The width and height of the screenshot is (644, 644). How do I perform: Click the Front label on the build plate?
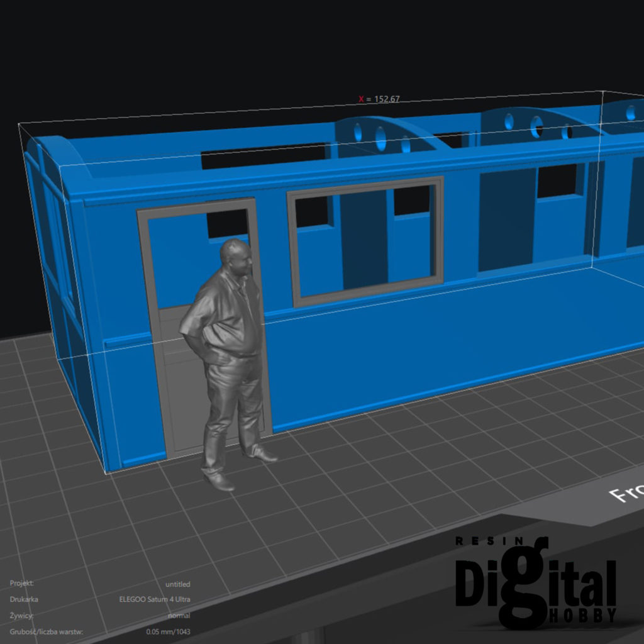626,492
